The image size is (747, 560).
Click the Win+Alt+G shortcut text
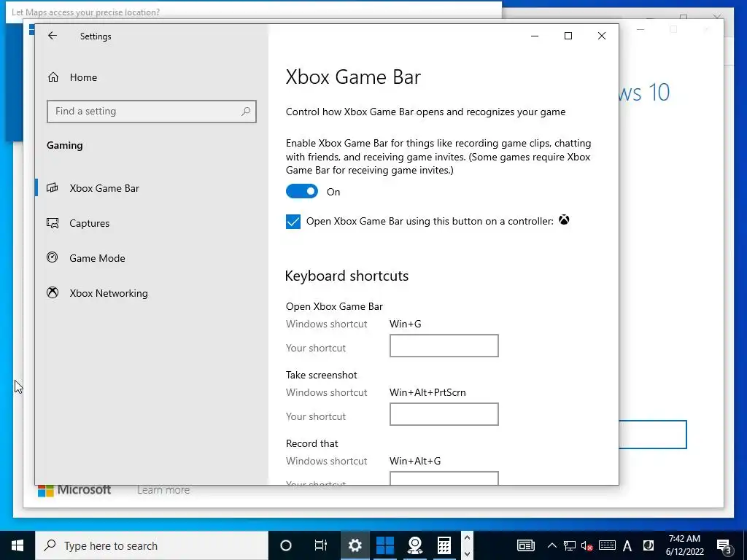point(415,462)
